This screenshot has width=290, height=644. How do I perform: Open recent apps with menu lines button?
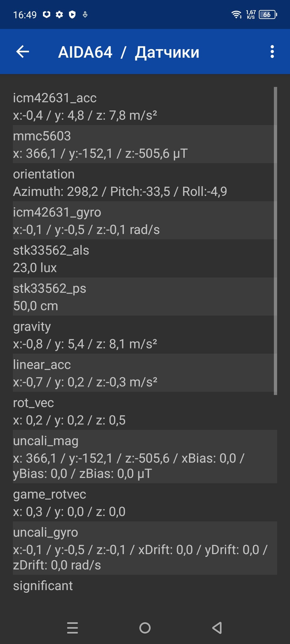click(73, 628)
